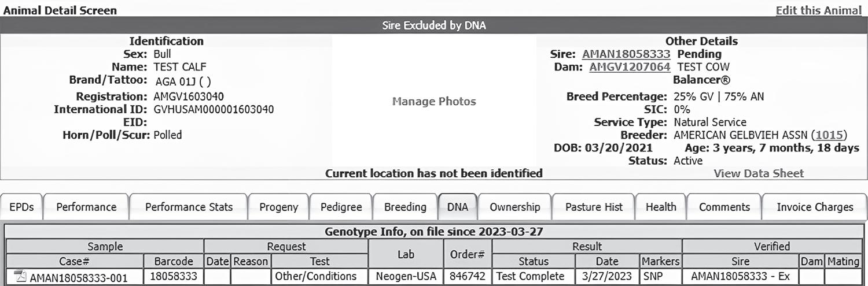This screenshot has height=286, width=868.
Task: View the Invoice Charges tab
Action: (815, 207)
